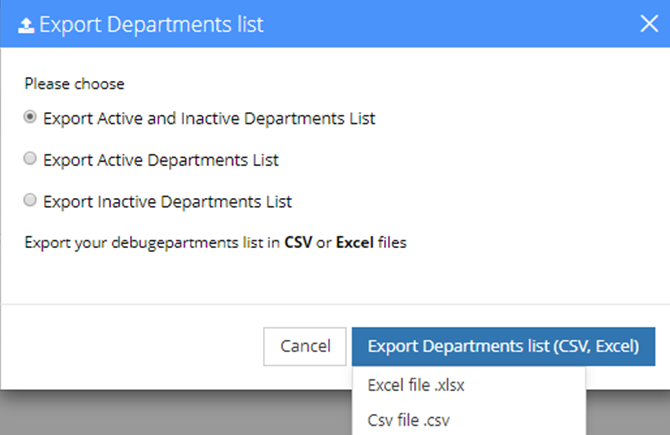The width and height of the screenshot is (670, 435).
Task: Click the empty footer area left of Cancel
Action: tap(130, 346)
